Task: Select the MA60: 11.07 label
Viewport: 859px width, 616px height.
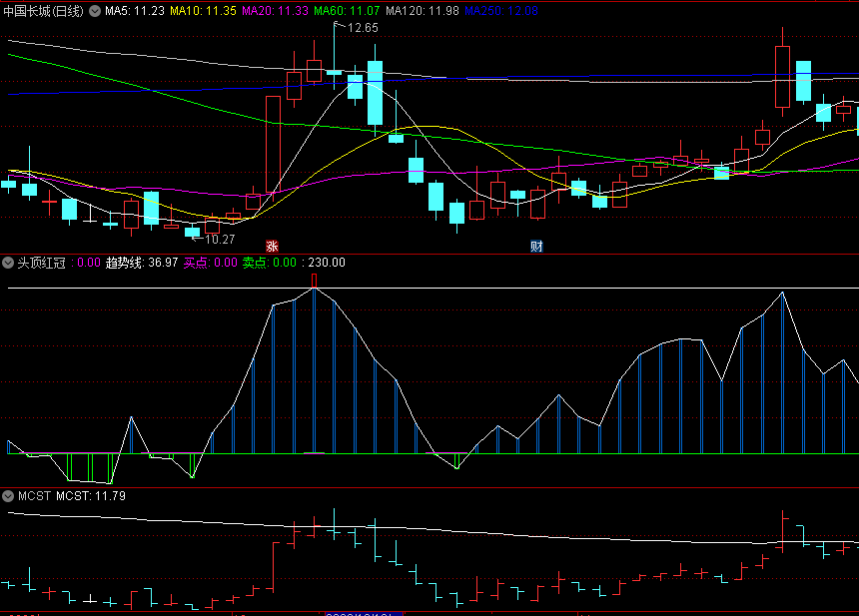Action: pyautogui.click(x=347, y=11)
